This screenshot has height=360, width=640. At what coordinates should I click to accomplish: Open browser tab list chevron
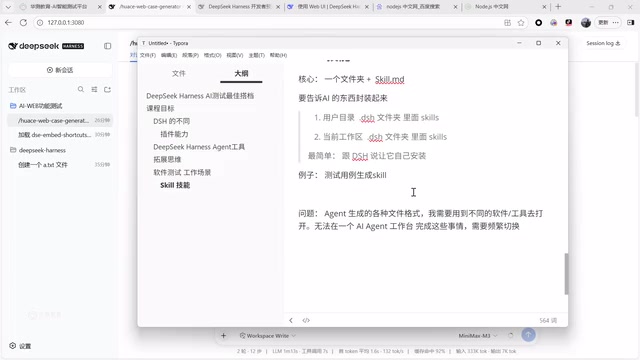tap(8, 7)
